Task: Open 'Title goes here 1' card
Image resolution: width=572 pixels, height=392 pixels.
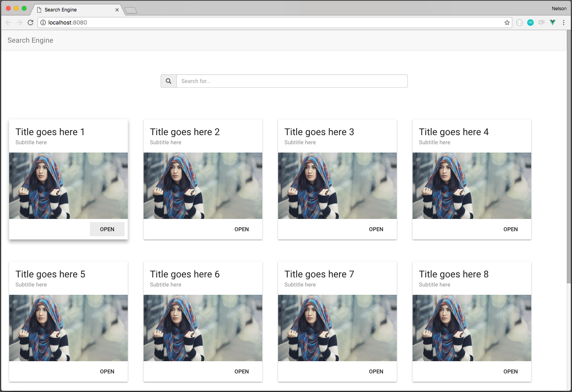Action: coord(107,229)
